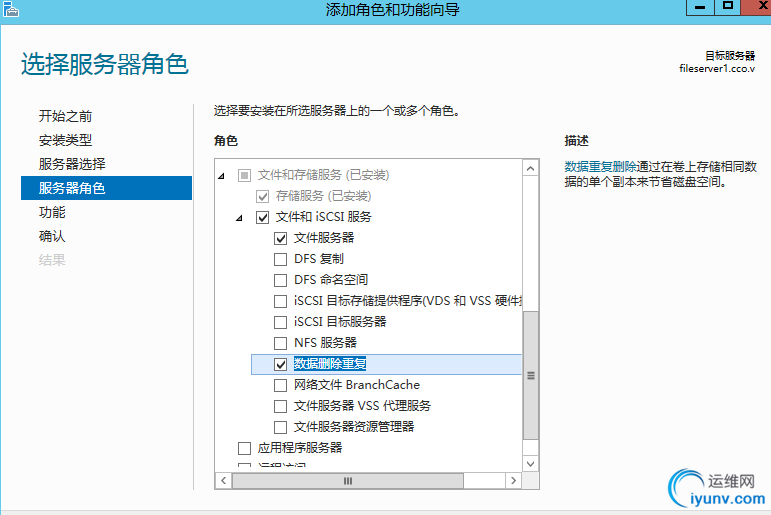Select 网络文件 BranchCache row label

pos(357,385)
